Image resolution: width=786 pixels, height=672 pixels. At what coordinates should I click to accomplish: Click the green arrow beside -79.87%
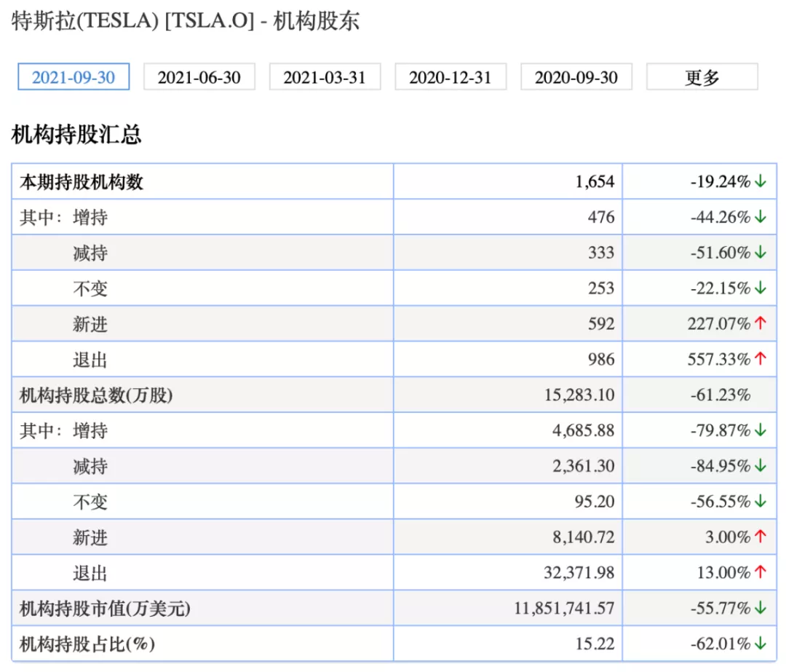pos(761,431)
